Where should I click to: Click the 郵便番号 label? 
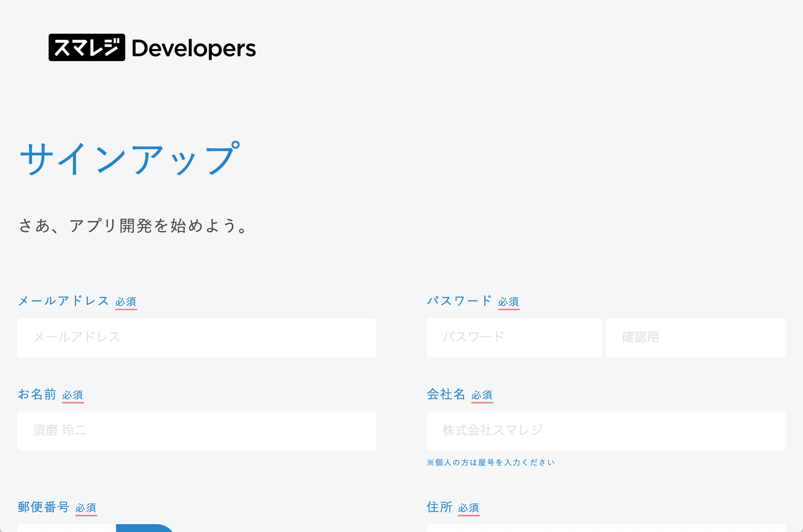[44, 507]
